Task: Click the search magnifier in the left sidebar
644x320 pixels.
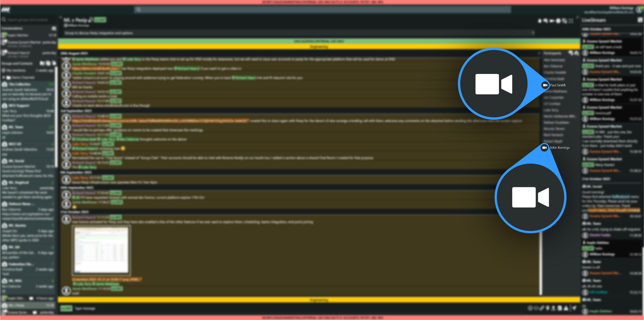Action: pos(4,20)
